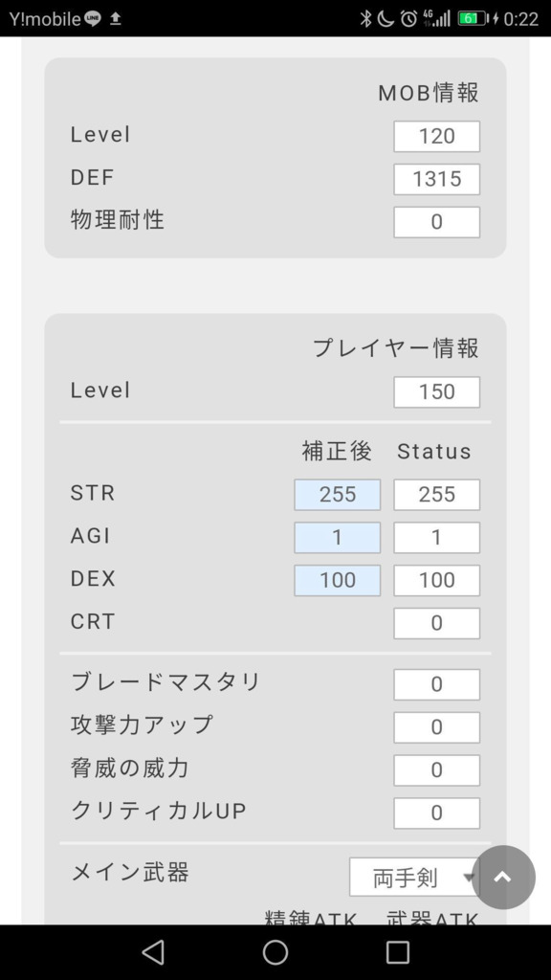
Task: Select the ブレードマスタリ input field
Action: coord(436,684)
